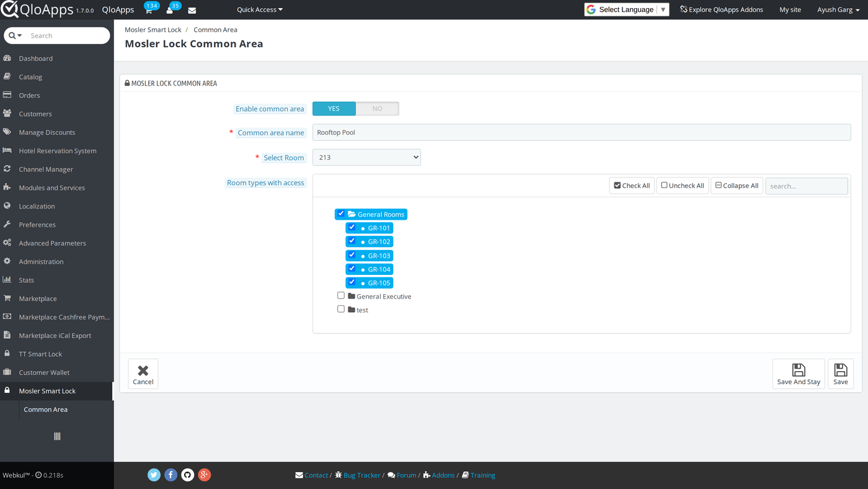The image size is (868, 489).
Task: Expand the General Executive folder
Action: point(352,296)
